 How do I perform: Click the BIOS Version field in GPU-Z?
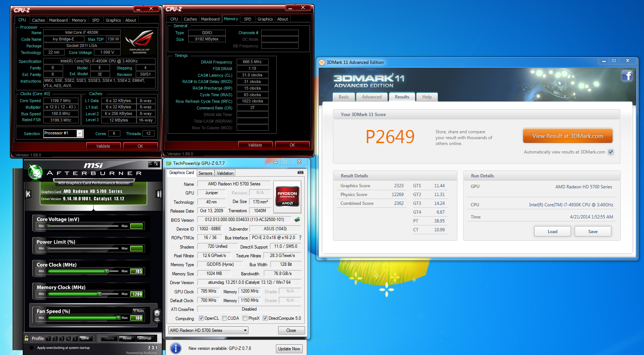coord(244,220)
